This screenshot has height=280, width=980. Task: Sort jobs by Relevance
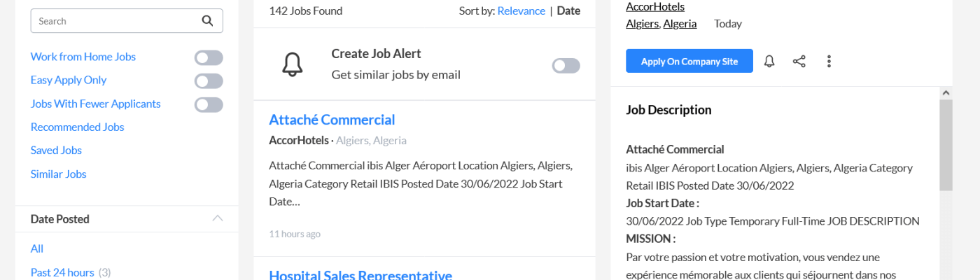coord(521,10)
